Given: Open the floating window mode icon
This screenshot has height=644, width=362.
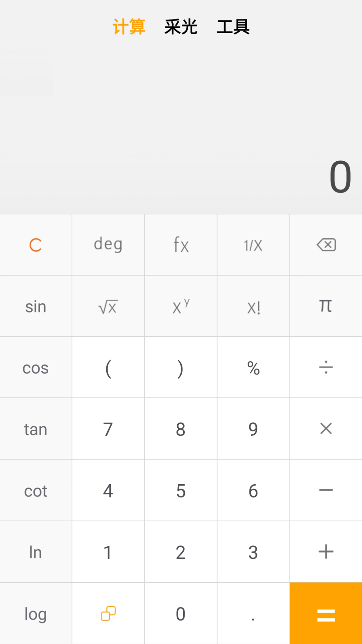Looking at the screenshot, I should click(108, 613).
